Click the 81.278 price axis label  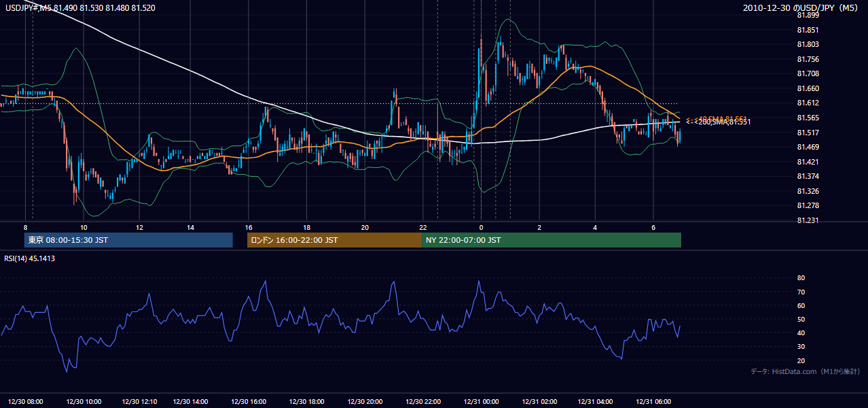pos(808,205)
